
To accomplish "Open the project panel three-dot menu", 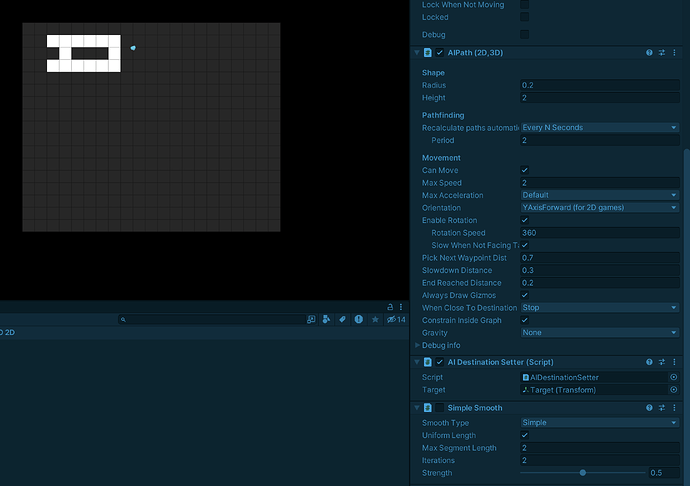I will point(401,307).
